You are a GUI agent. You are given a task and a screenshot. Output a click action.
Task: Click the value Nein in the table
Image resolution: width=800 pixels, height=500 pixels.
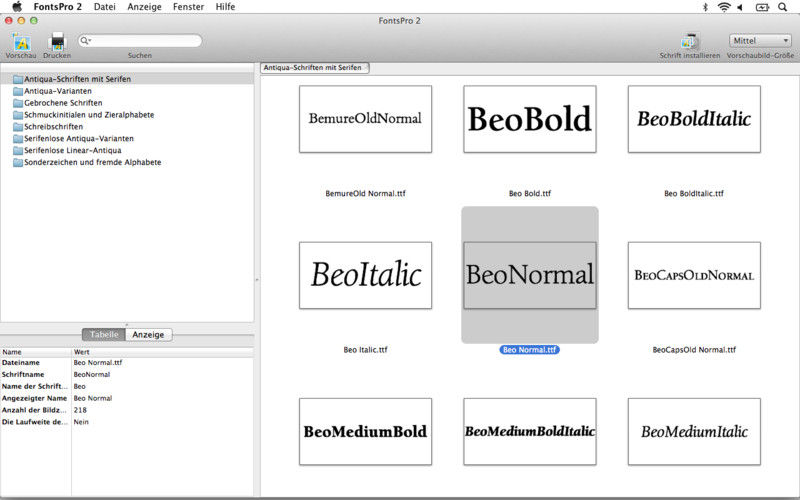(x=81, y=422)
